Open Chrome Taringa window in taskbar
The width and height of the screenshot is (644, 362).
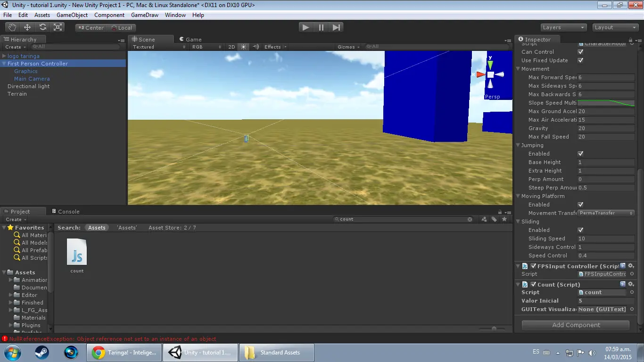point(124,353)
